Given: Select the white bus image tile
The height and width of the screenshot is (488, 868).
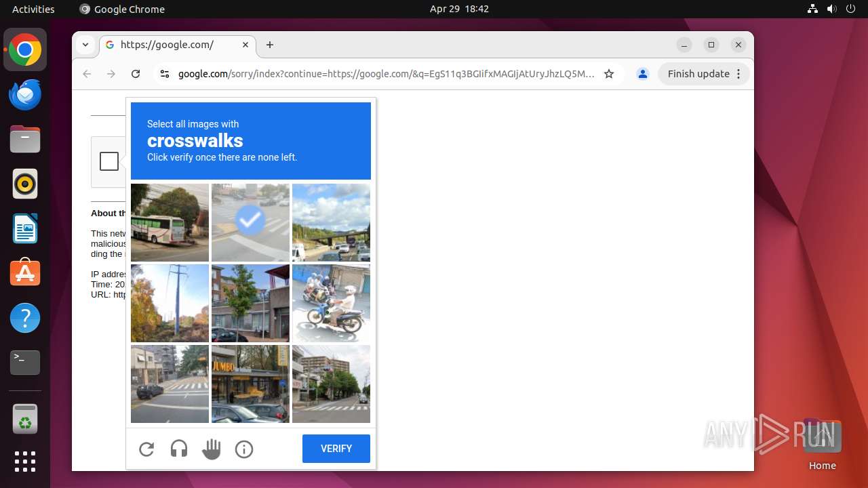Looking at the screenshot, I should 170,222.
